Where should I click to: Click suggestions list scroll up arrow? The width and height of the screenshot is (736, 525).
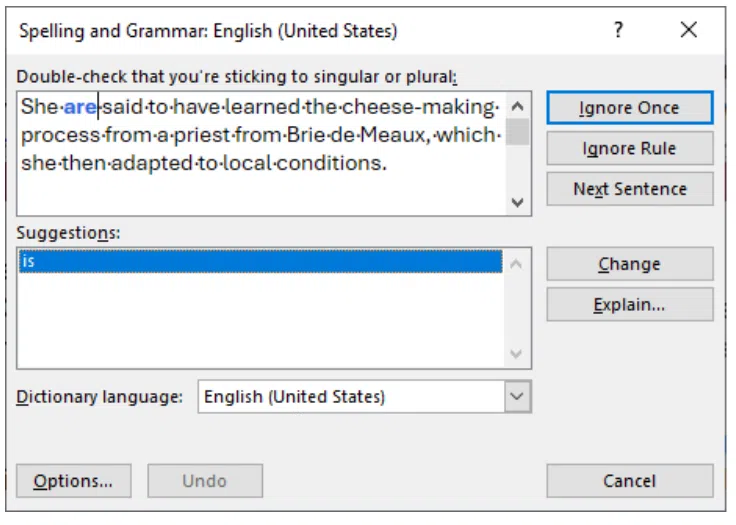coord(516,264)
